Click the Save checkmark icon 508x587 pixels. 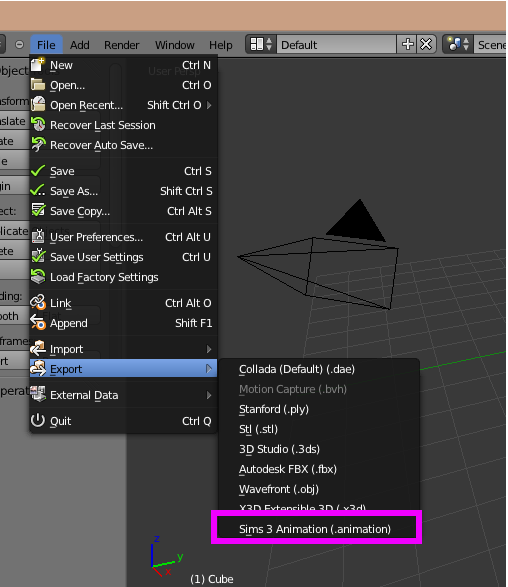[x=38, y=171]
